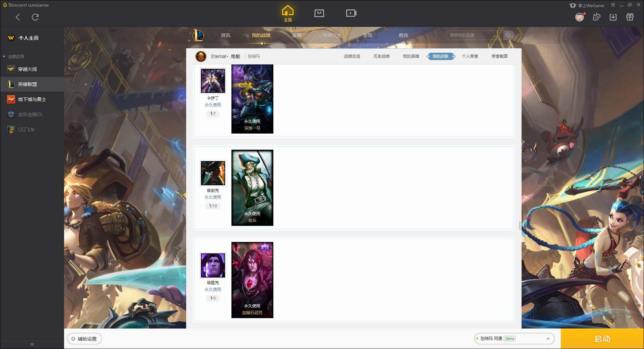Image resolution: width=644 pixels, height=349 pixels.
Task: Click the 卡萨丁 champion portrait
Action: (213, 81)
